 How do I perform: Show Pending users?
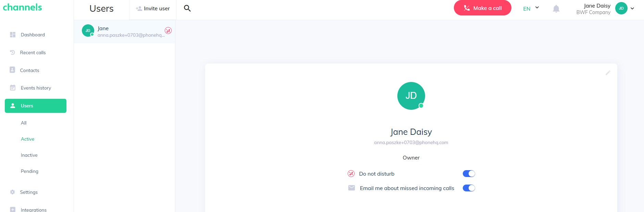click(x=29, y=171)
